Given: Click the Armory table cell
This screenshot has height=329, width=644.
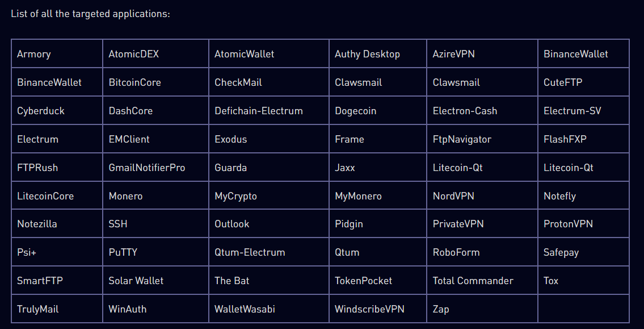Looking at the screenshot, I should [x=57, y=53].
